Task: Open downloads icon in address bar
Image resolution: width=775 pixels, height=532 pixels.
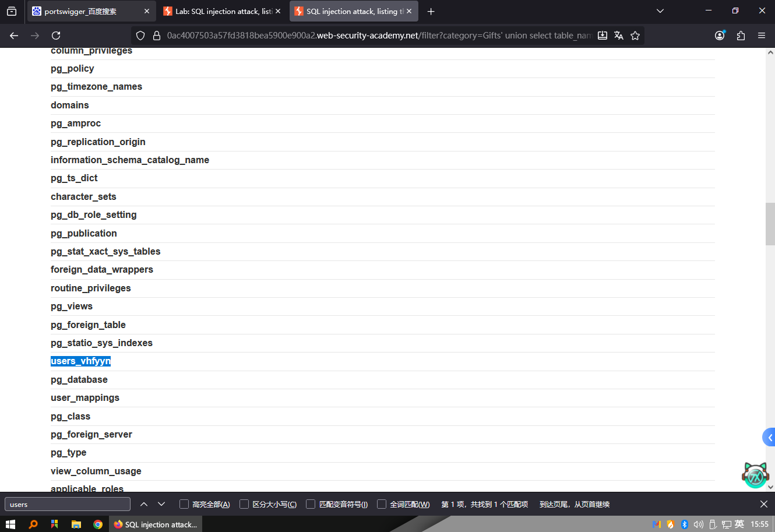Action: tap(603, 36)
